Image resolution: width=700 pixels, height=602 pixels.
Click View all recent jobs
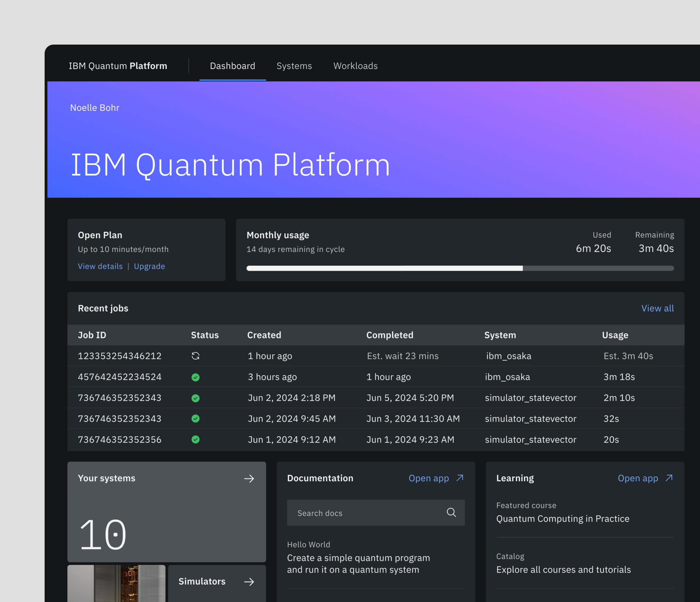click(x=657, y=308)
